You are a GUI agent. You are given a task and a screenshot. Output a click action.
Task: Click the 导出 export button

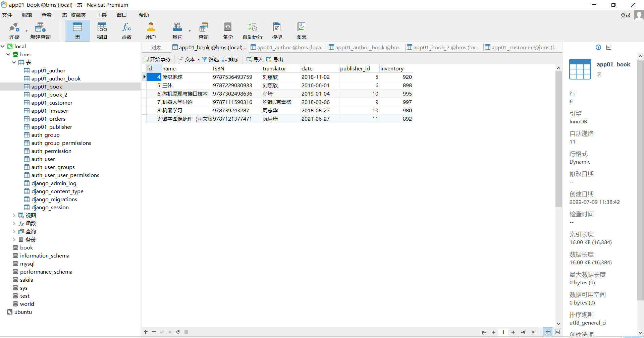[x=275, y=59]
